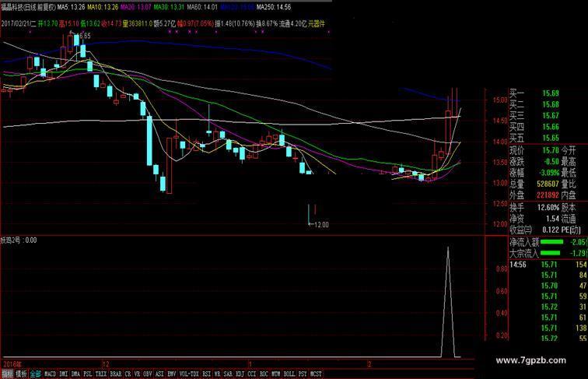Choose the CCI indicator tab
The image size is (588, 379).
[x=252, y=374]
